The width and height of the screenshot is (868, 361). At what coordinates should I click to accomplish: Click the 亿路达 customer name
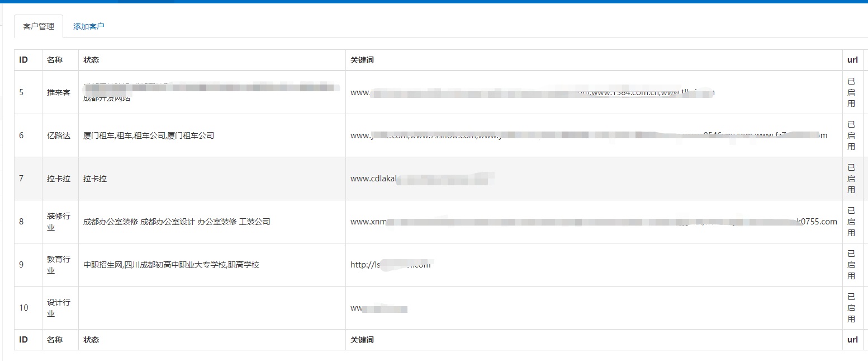tap(59, 135)
